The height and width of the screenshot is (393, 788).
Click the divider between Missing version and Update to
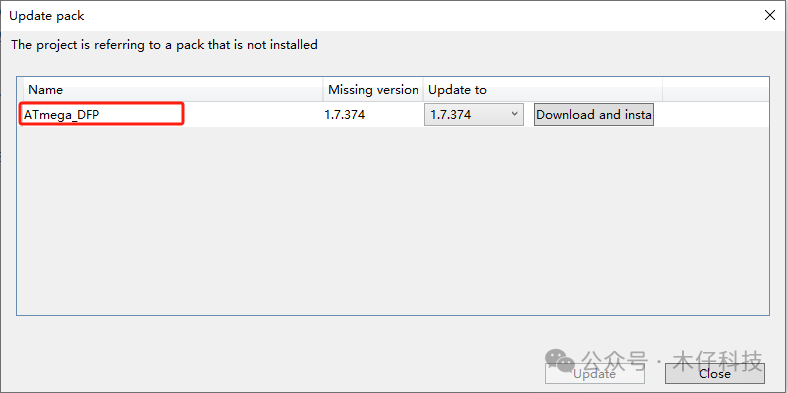(423, 90)
